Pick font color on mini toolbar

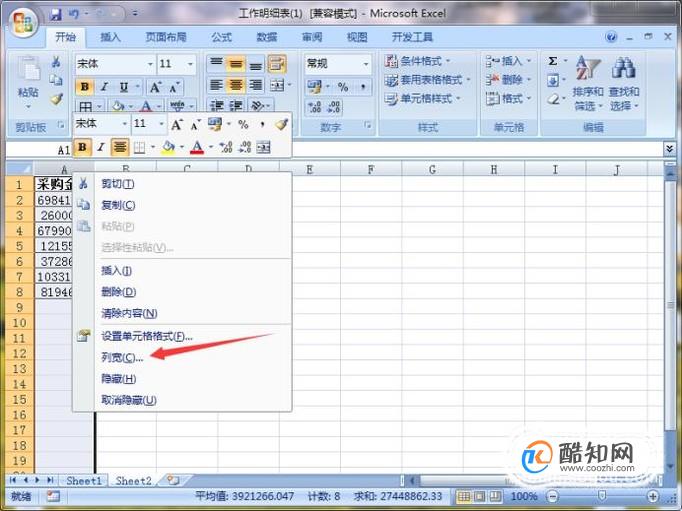pos(197,147)
